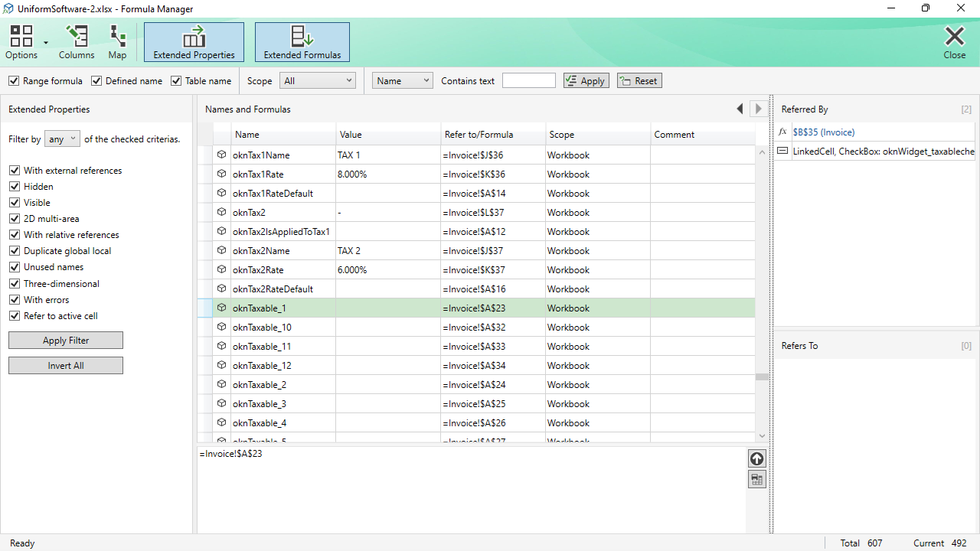Click the Reset button
Viewport: 980px width, 551px height.
pos(639,80)
